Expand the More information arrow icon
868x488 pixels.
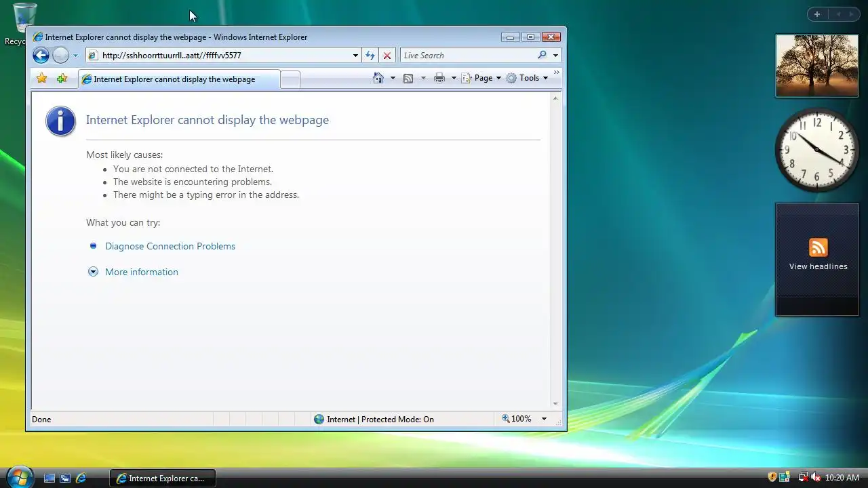[93, 272]
